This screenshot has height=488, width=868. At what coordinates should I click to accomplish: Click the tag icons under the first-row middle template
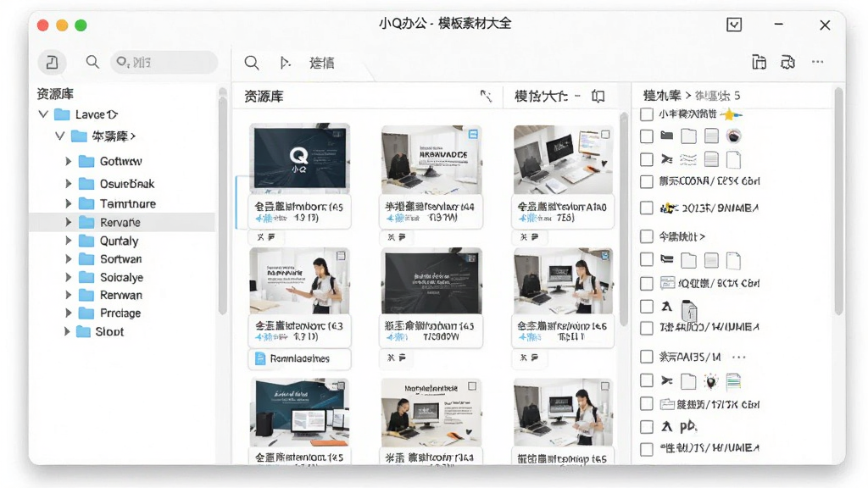pos(397,237)
